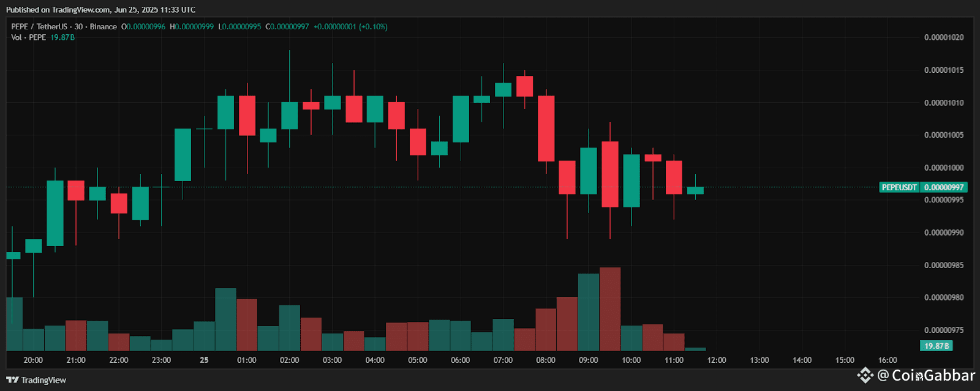Click the 22:00 time axis label

[119, 360]
